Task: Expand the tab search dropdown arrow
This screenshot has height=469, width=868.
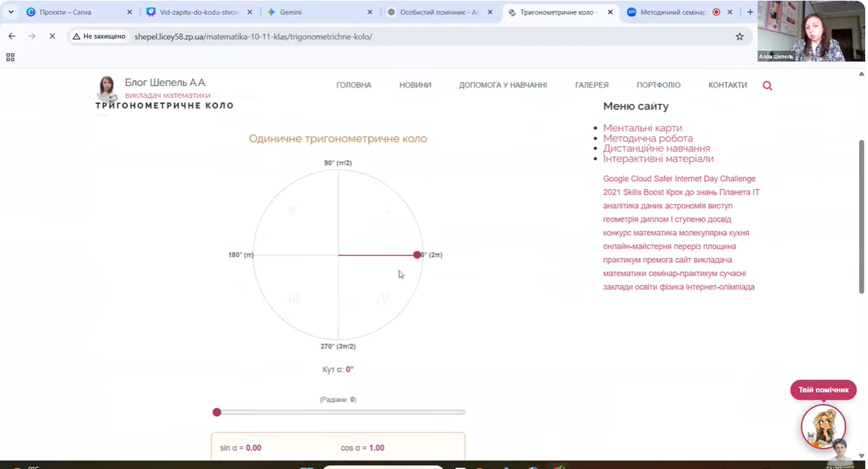Action: tap(11, 12)
